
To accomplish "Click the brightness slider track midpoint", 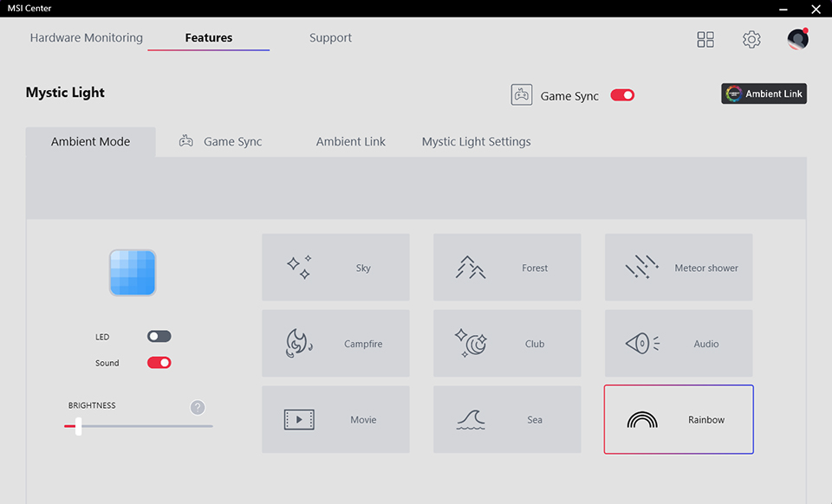I will (x=139, y=426).
